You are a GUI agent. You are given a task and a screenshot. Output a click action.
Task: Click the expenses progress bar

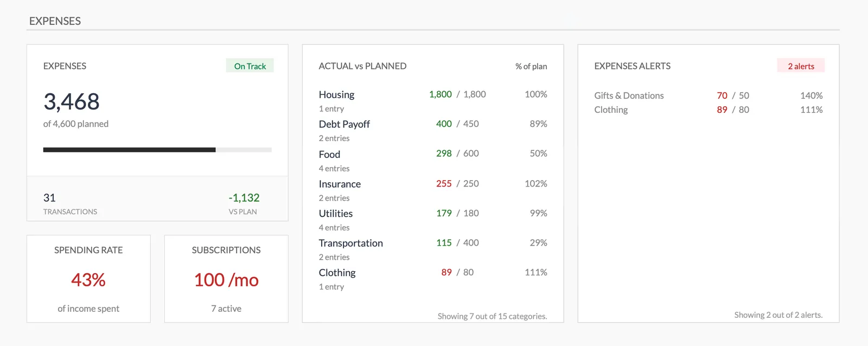157,150
